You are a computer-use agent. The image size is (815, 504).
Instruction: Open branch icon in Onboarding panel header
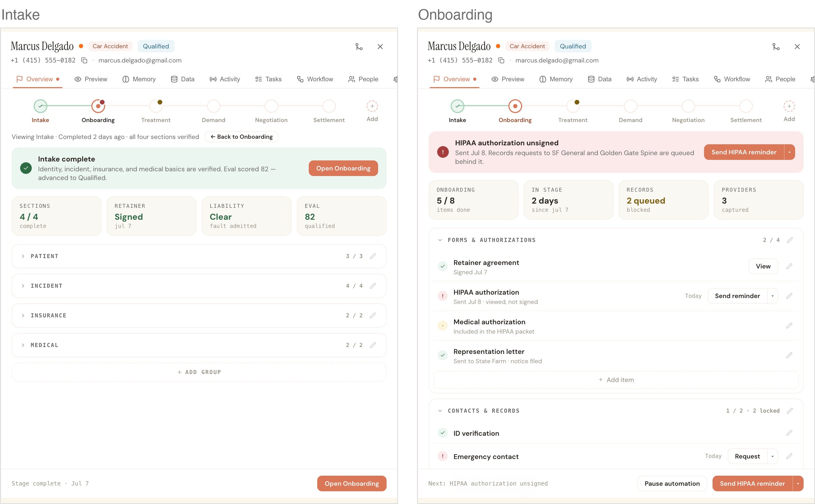[x=776, y=47]
